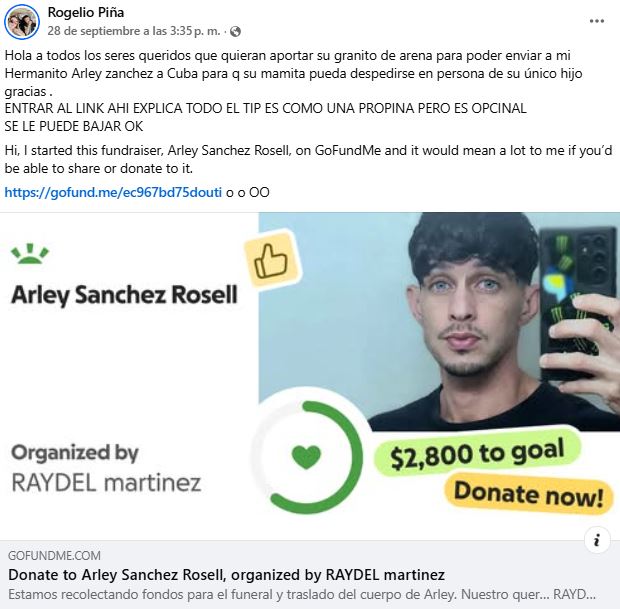
Task: Click the public globe audience icon
Action: pos(235,31)
